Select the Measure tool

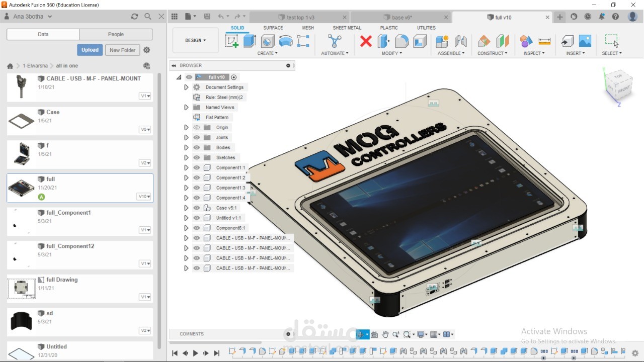pos(544,41)
